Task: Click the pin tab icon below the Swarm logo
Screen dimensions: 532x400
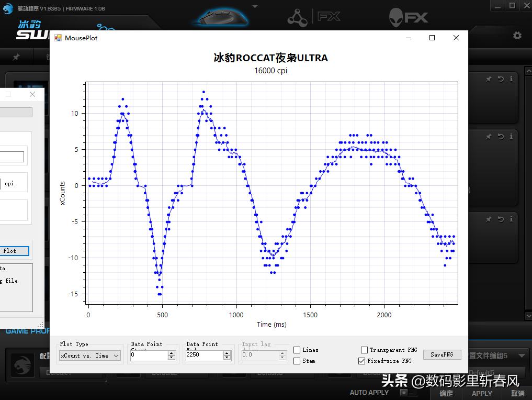Action: click(17, 57)
